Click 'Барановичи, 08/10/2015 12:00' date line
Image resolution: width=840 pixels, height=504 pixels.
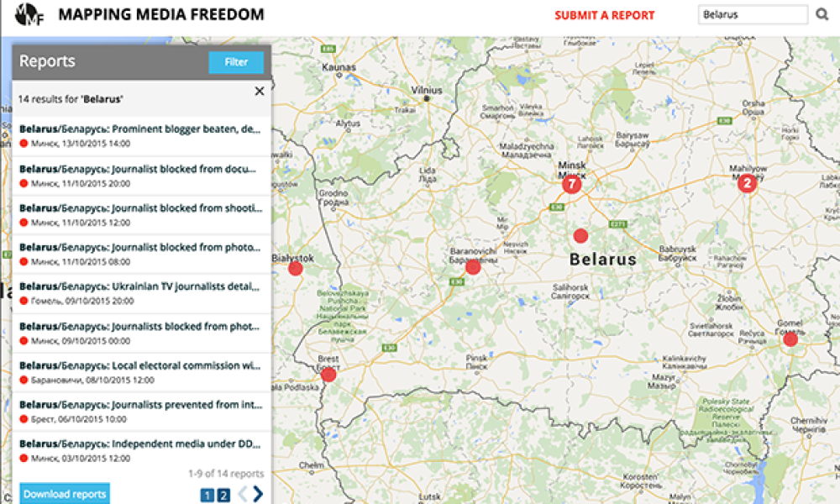92,381
